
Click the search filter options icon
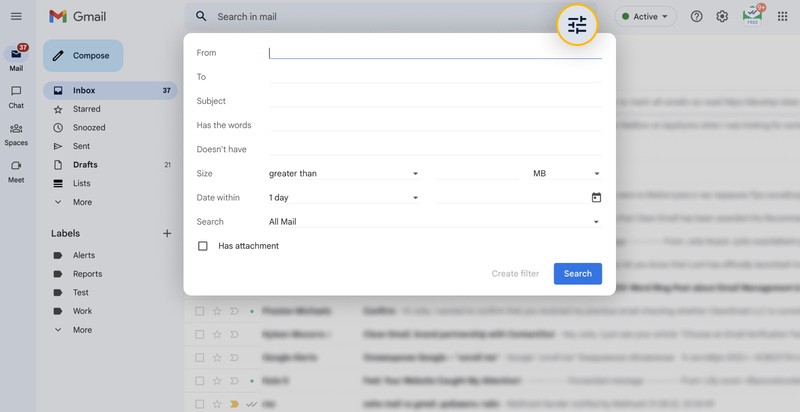click(x=577, y=25)
